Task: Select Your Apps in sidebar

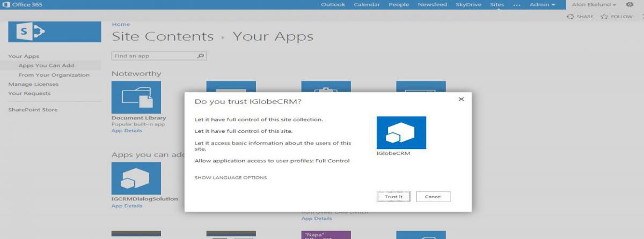Action: pos(24,56)
